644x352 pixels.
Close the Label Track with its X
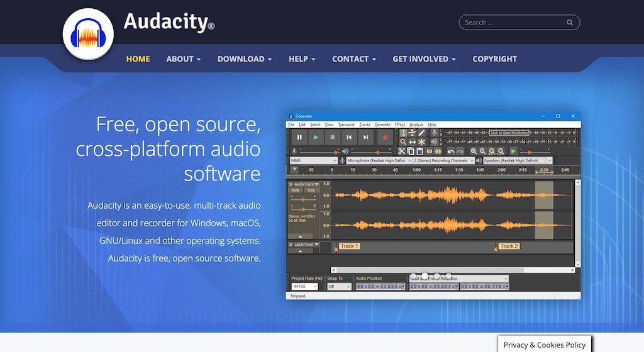pyautogui.click(x=291, y=245)
